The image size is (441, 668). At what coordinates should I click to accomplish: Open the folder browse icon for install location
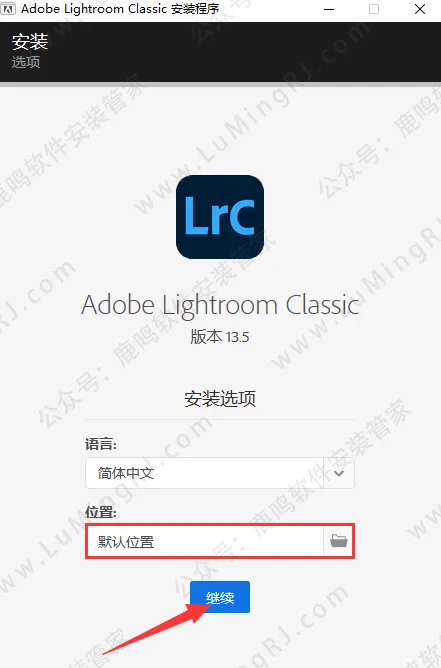339,541
